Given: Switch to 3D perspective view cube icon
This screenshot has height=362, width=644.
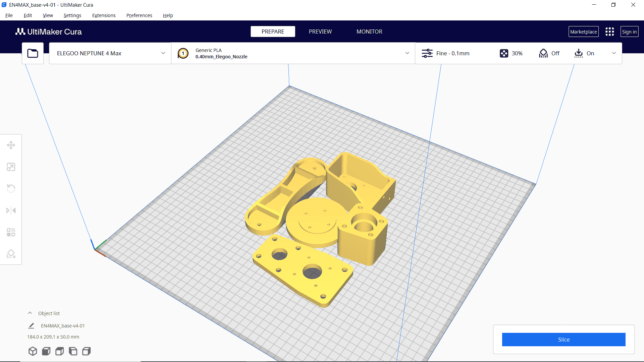Looking at the screenshot, I should coord(33,351).
